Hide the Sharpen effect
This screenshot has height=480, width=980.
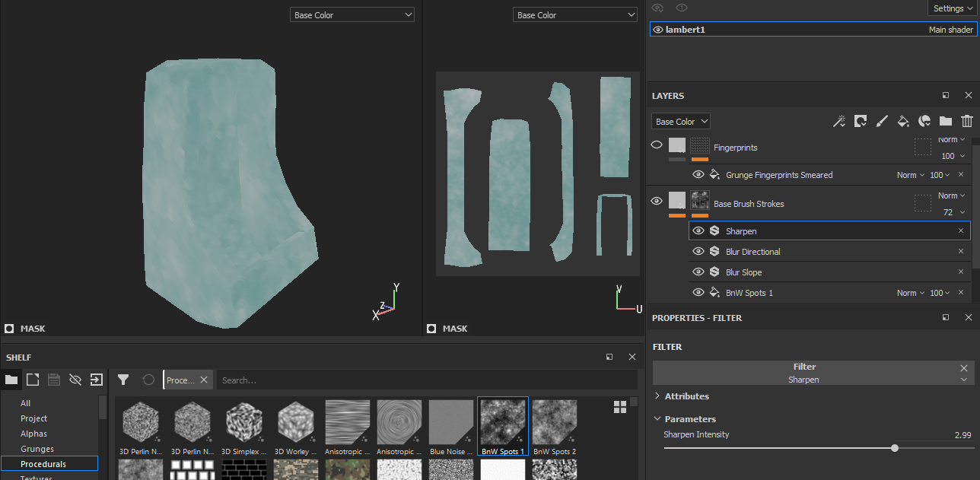[698, 230]
